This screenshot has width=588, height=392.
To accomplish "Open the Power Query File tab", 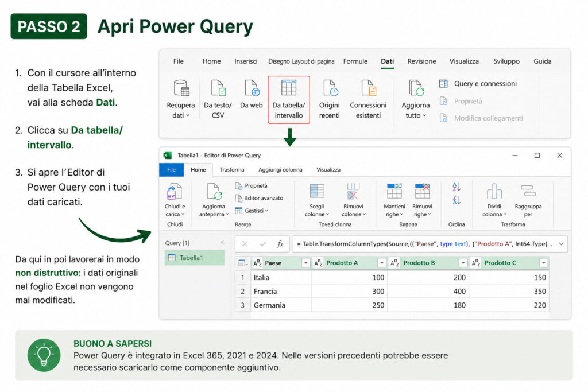I will [171, 170].
